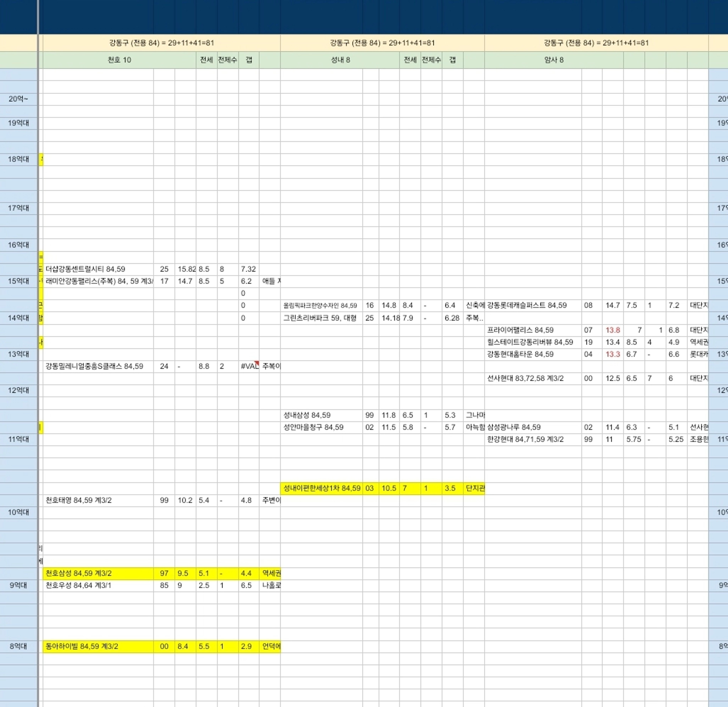Click the 15.82 price cell
Viewport: 728px width, 707px height.
185,269
